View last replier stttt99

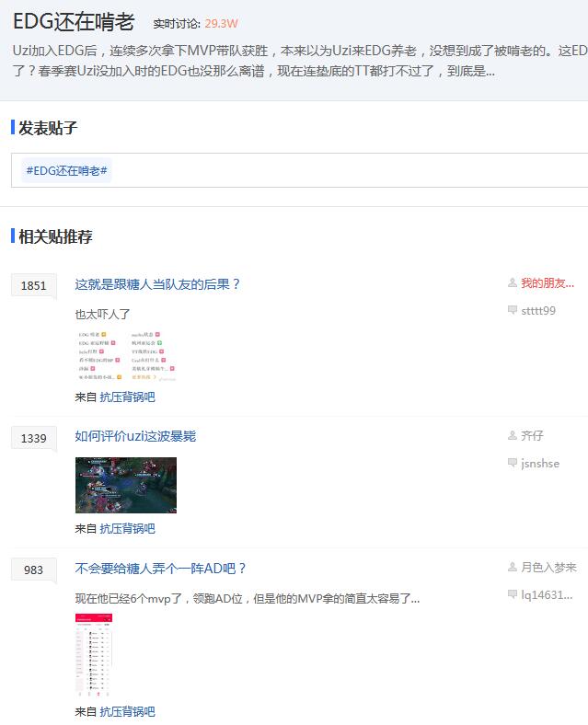pyautogui.click(x=538, y=311)
